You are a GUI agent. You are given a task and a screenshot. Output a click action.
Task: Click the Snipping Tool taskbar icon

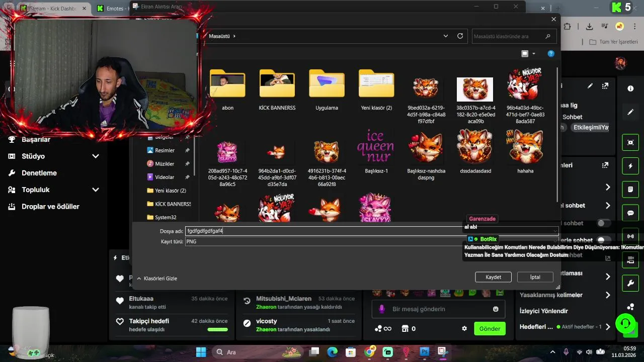(x=442, y=352)
